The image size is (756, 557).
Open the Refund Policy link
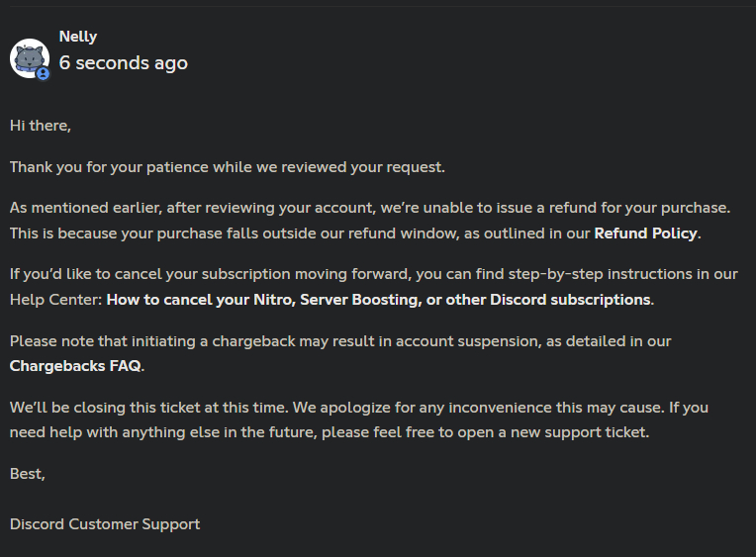pyautogui.click(x=646, y=233)
